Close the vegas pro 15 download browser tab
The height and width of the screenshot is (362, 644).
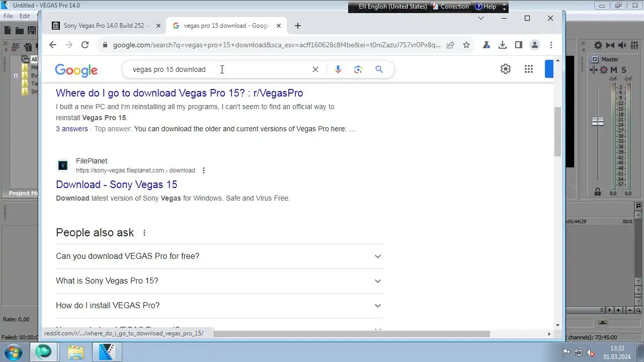[279, 26]
